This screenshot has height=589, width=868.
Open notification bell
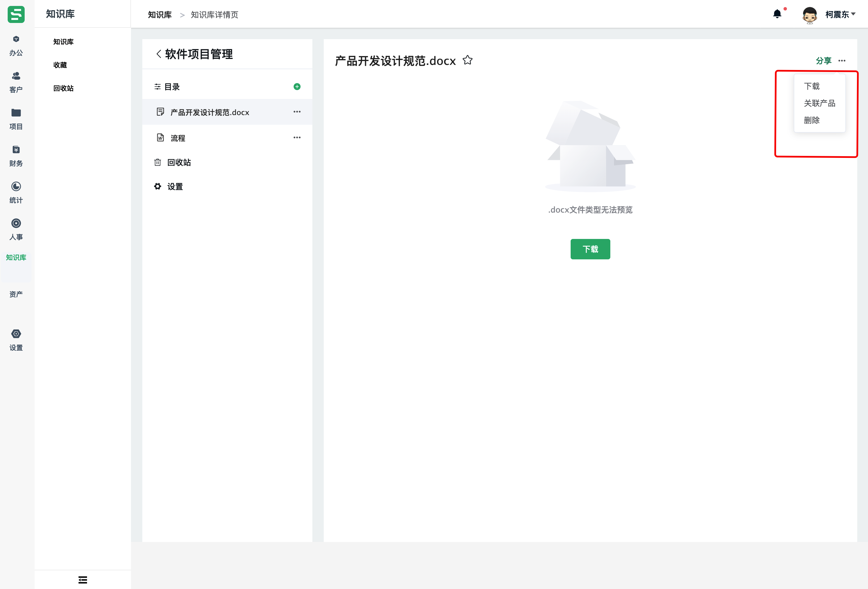(x=777, y=14)
